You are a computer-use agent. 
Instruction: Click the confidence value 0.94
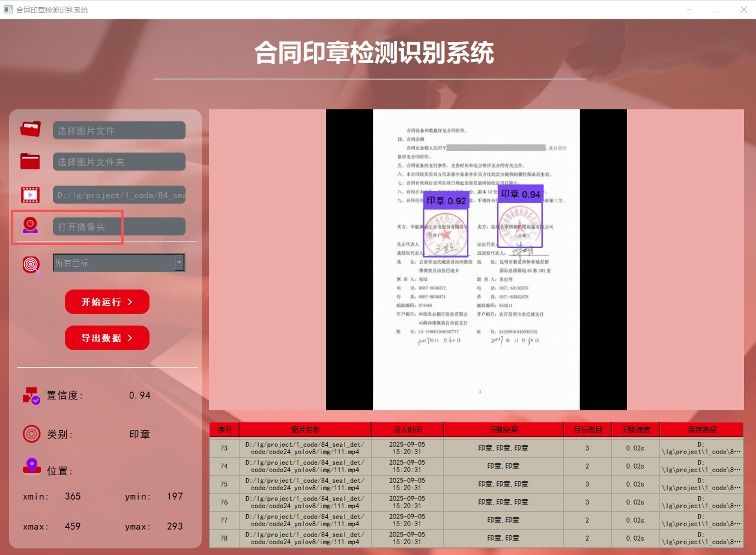[x=140, y=395]
